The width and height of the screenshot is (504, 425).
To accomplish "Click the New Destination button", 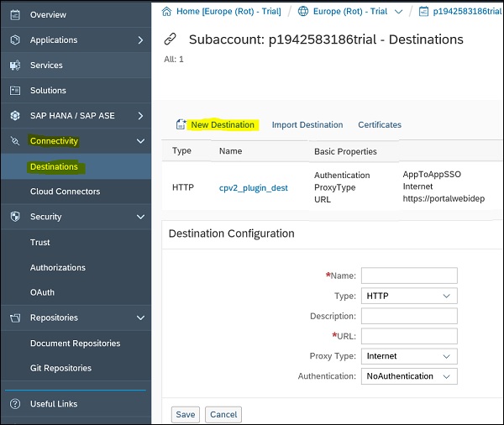I will click(x=222, y=125).
